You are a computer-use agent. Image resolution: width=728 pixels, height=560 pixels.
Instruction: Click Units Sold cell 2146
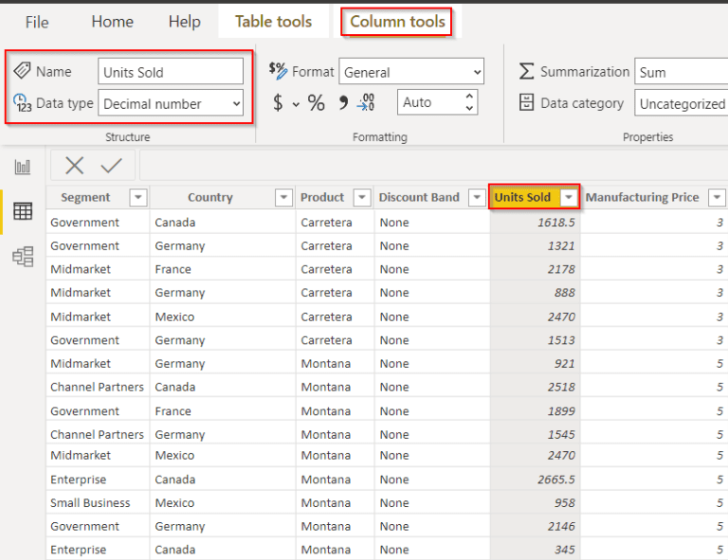click(x=536, y=526)
